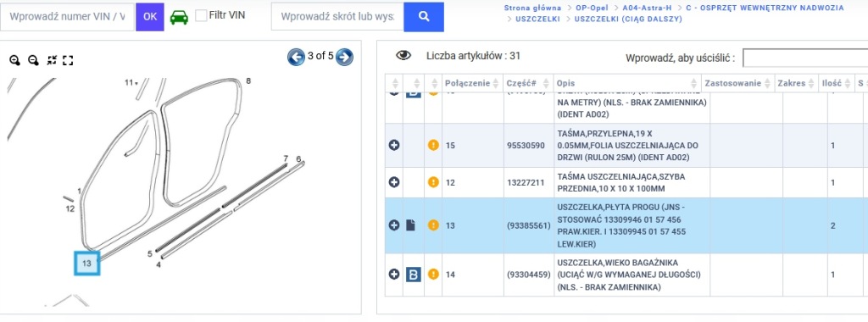868x322 pixels.
Task: Focus the refine filter input field
Action: (805, 58)
